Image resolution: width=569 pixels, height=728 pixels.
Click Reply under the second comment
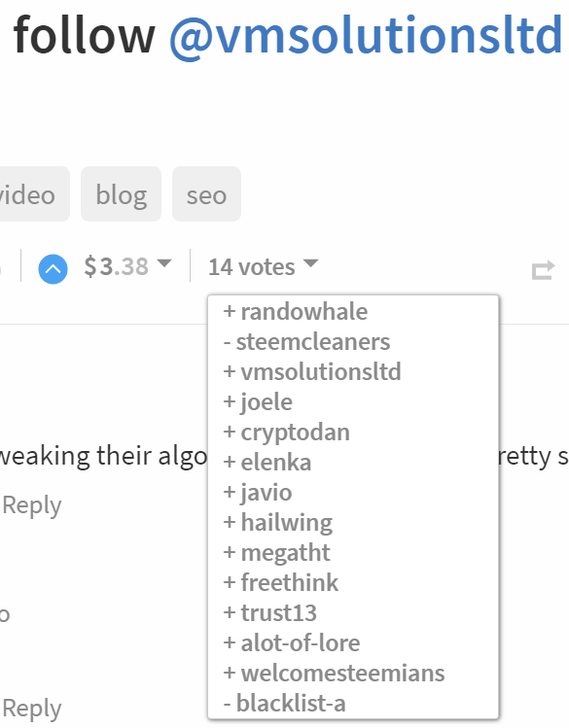[32, 709]
